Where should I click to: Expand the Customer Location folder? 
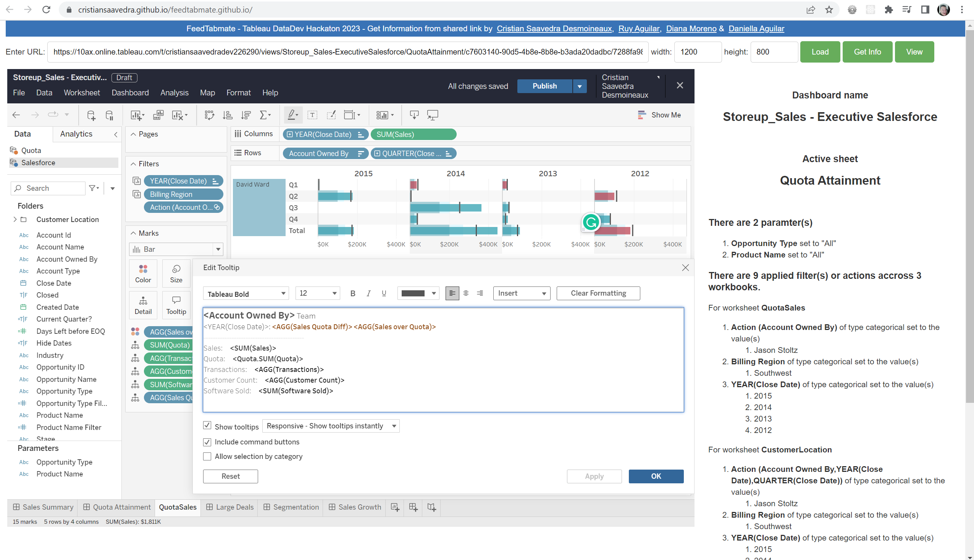[15, 219]
